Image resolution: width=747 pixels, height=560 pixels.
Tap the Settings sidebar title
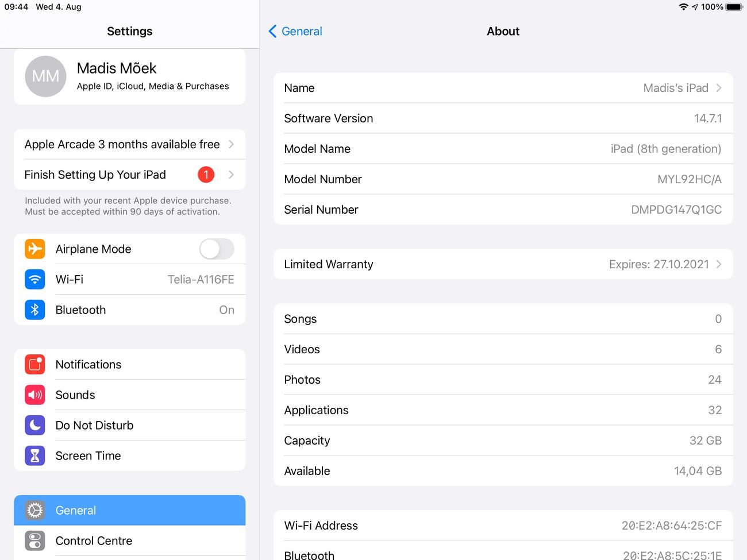pyautogui.click(x=129, y=31)
